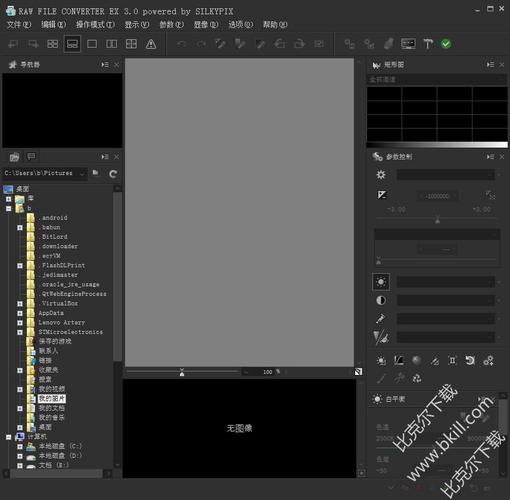The height and width of the screenshot is (500, 510).
Task: Click the rotation reset arrow icon
Action: (x=470, y=360)
